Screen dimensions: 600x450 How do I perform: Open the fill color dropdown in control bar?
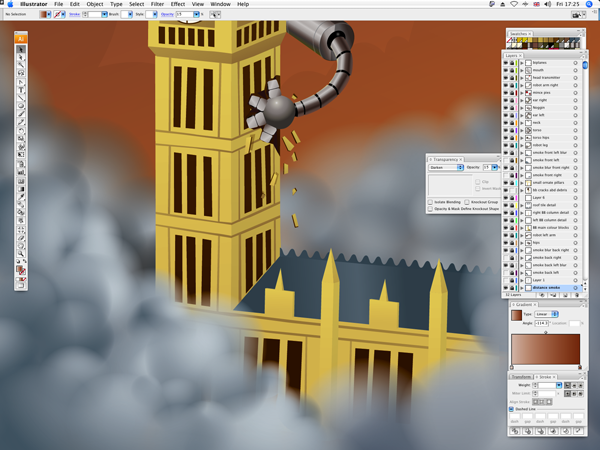tap(49, 15)
